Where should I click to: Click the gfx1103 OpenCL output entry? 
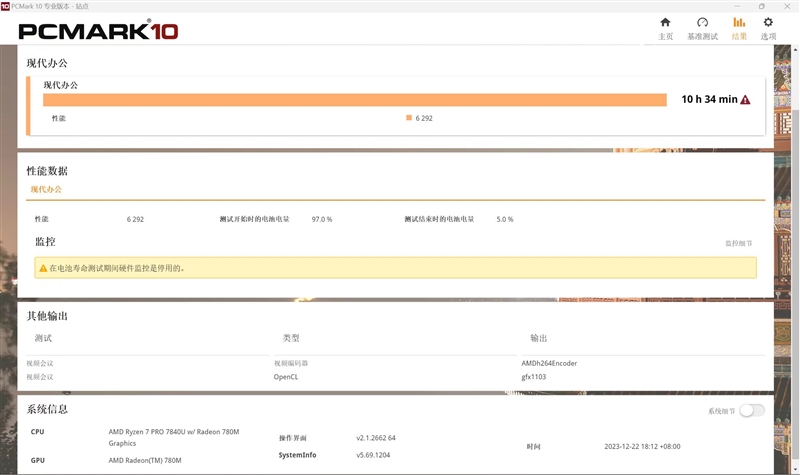pyautogui.click(x=535, y=377)
